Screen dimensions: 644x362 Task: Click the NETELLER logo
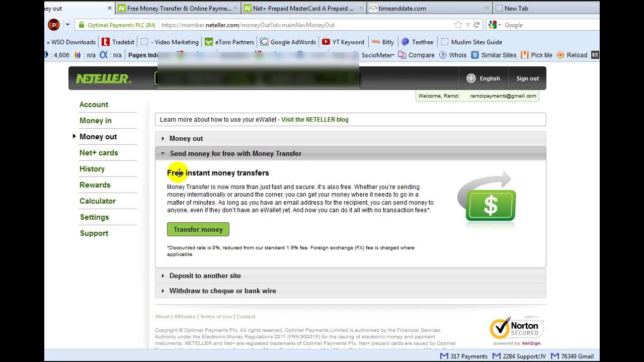click(103, 78)
